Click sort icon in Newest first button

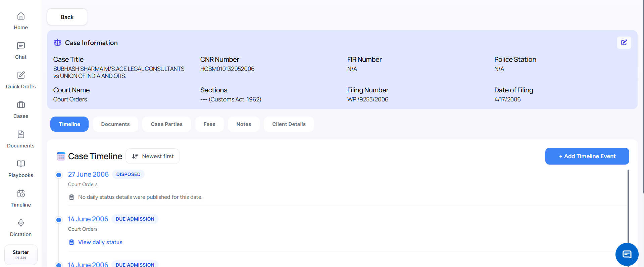tap(135, 156)
